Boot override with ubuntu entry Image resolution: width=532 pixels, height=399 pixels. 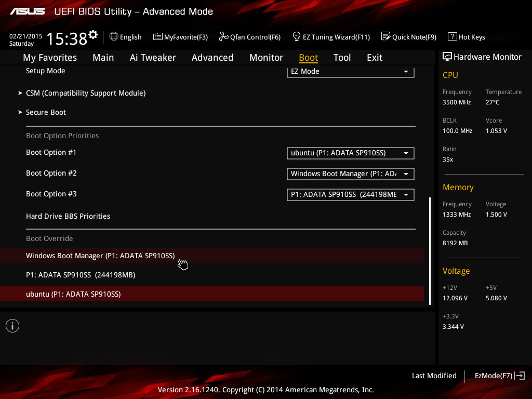pyautogui.click(x=212, y=294)
